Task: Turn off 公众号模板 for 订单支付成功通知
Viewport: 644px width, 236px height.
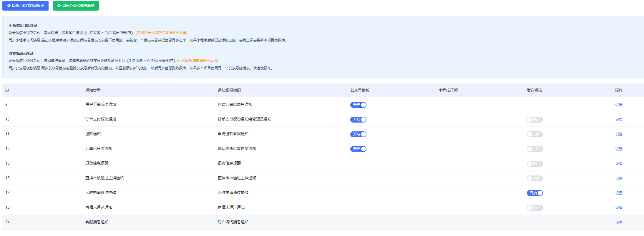Action: (x=358, y=120)
